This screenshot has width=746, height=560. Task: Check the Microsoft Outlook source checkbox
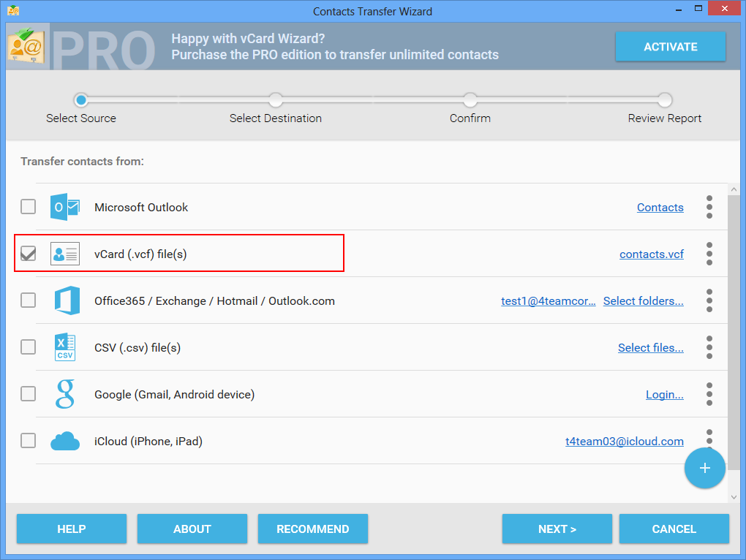click(x=28, y=207)
